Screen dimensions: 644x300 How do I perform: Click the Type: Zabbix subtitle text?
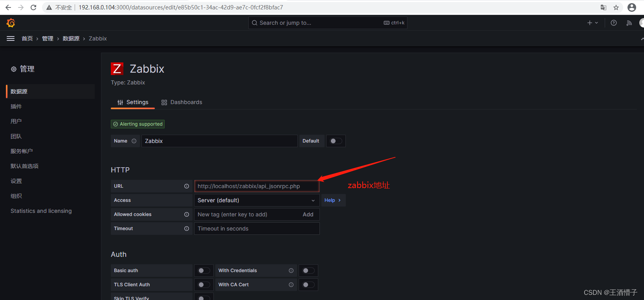128,82
